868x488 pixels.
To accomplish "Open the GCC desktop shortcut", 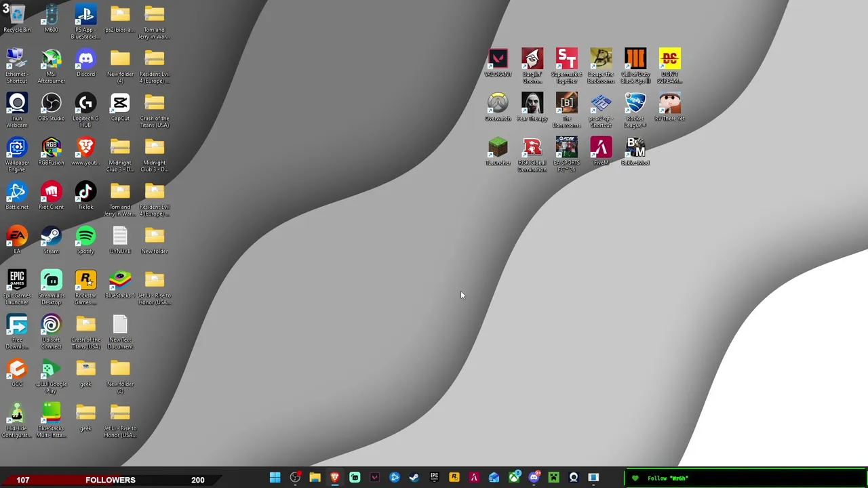I will pos(17,373).
